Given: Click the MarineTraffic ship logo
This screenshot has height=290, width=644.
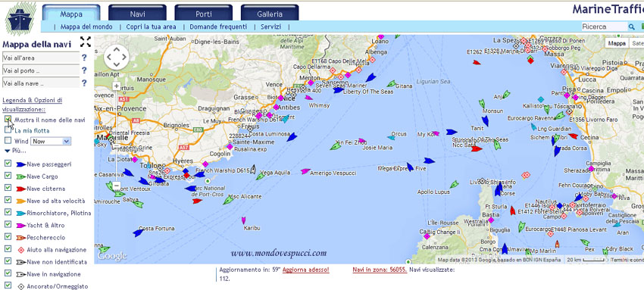Looking at the screenshot, I should click(20, 18).
